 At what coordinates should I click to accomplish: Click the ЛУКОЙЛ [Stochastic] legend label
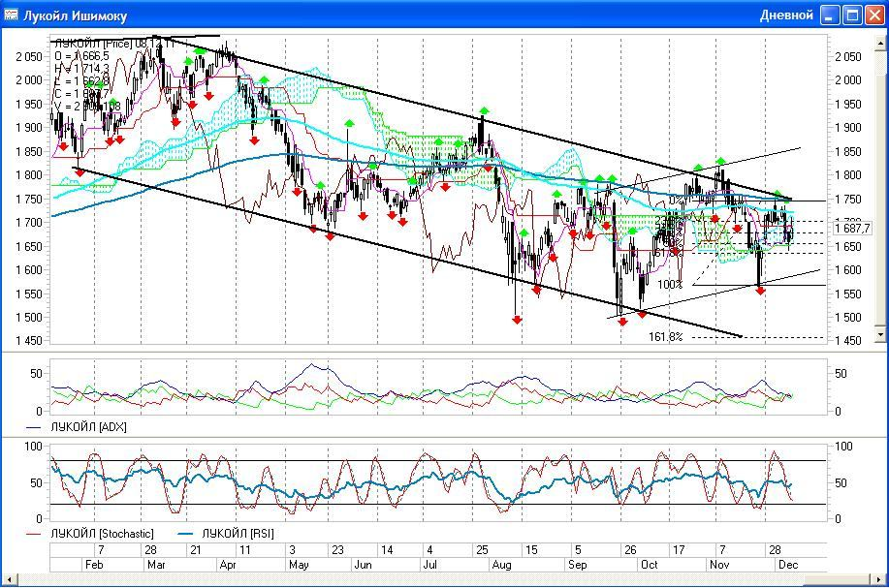coord(102,534)
